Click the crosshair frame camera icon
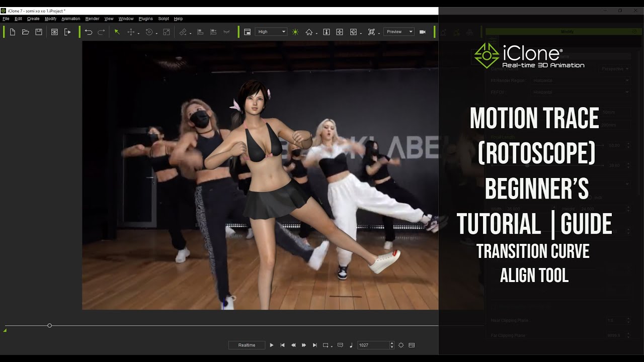Viewport: 644px width, 362px height. (340, 32)
